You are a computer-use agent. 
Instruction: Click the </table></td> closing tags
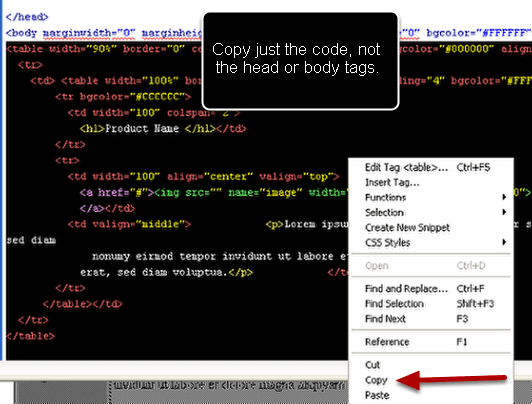(x=82, y=304)
